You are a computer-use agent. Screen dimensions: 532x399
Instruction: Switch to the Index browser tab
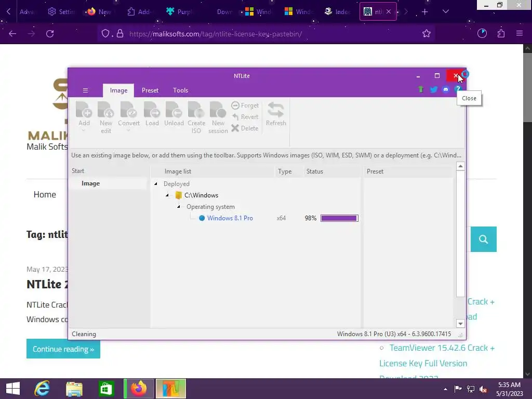coord(337,12)
